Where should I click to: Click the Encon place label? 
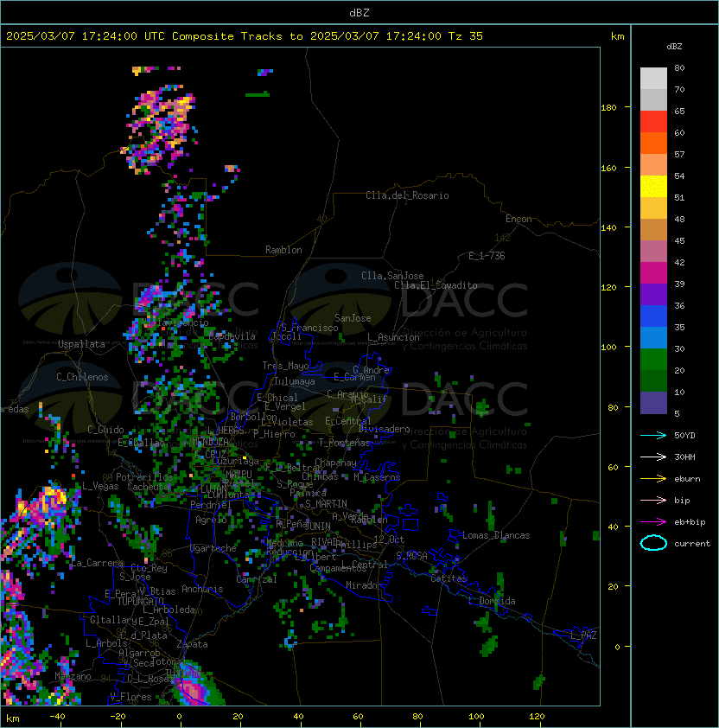519,219
